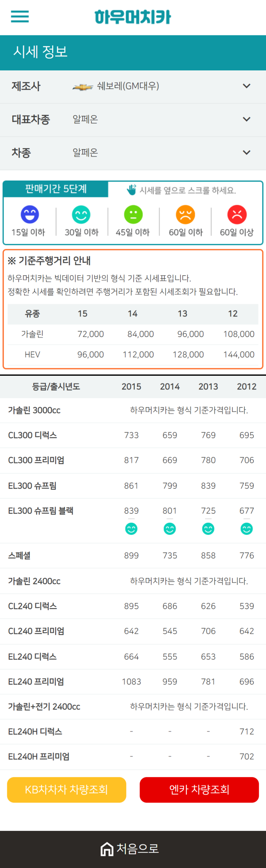Image resolution: width=266 pixels, height=868 pixels.
Task: Click the 2014 year column header
Action: pos(170,386)
